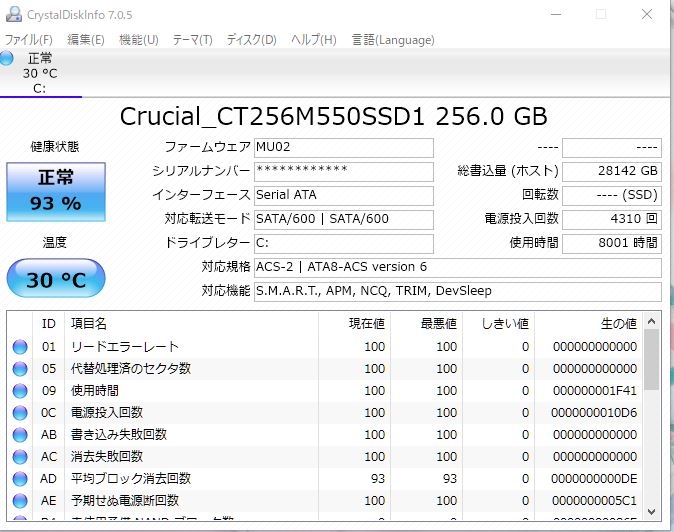Minimize the CrystalDiskInfo window
Screen dimensions: 674x532
(556, 14)
